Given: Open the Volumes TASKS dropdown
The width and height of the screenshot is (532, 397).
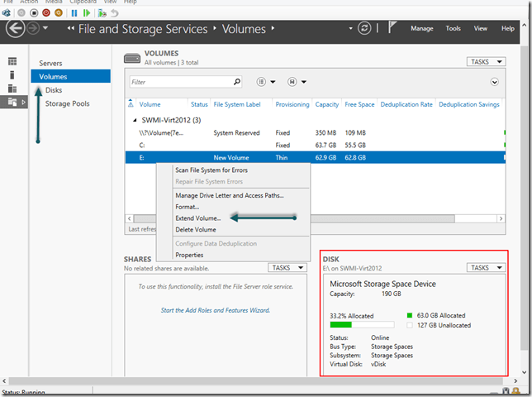Looking at the screenshot, I should coord(487,62).
